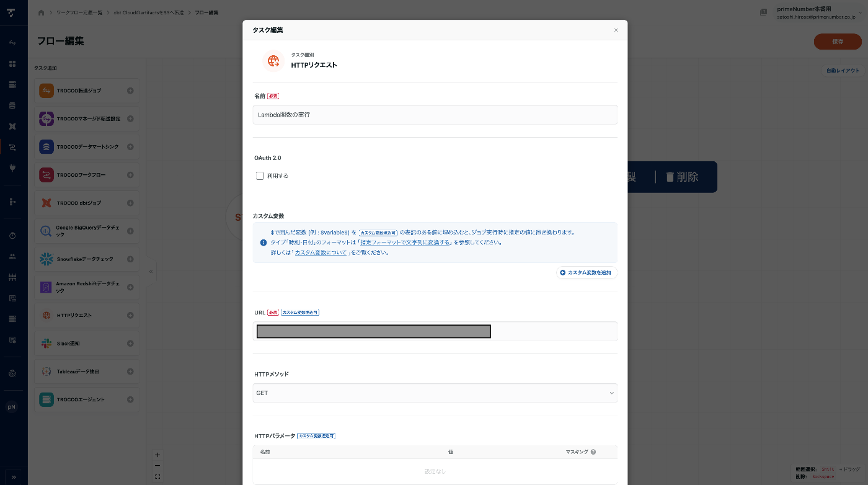Zoom out the flow canvas
This screenshot has height=485, width=868.
click(x=157, y=466)
